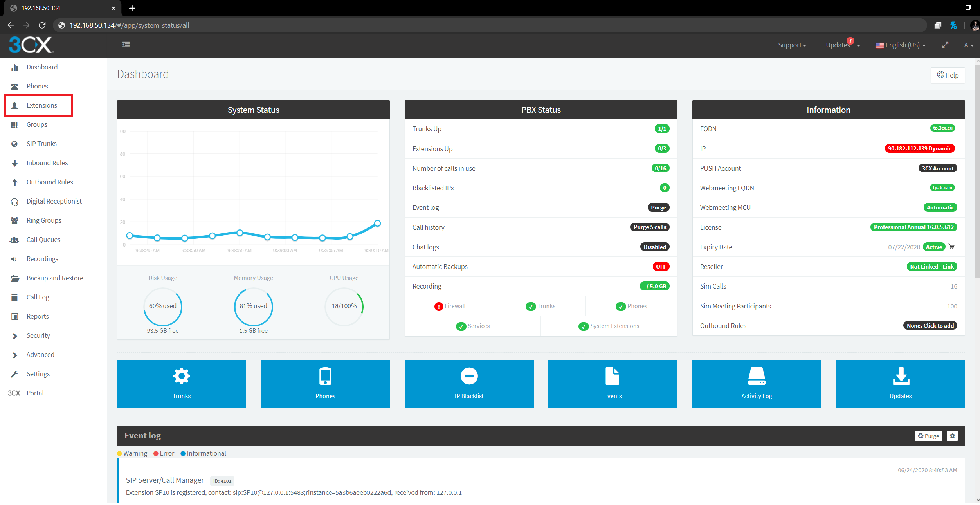
Task: Click the Event log settings gear icon
Action: click(952, 436)
